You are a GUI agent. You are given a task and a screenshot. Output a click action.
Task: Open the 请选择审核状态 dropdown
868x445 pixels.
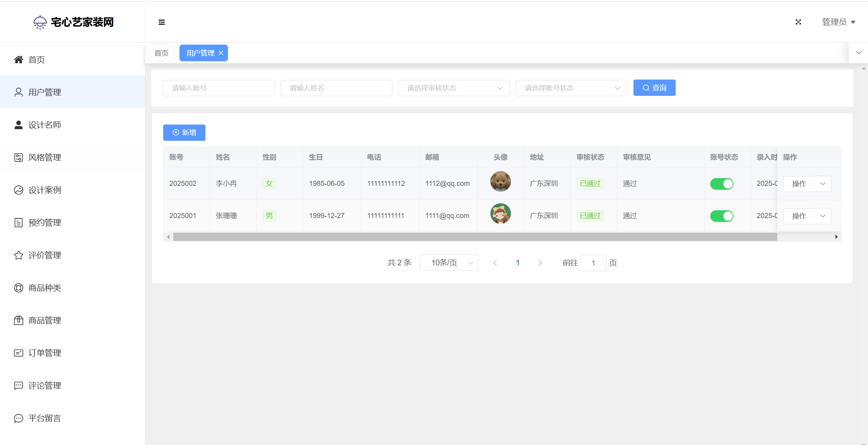454,88
